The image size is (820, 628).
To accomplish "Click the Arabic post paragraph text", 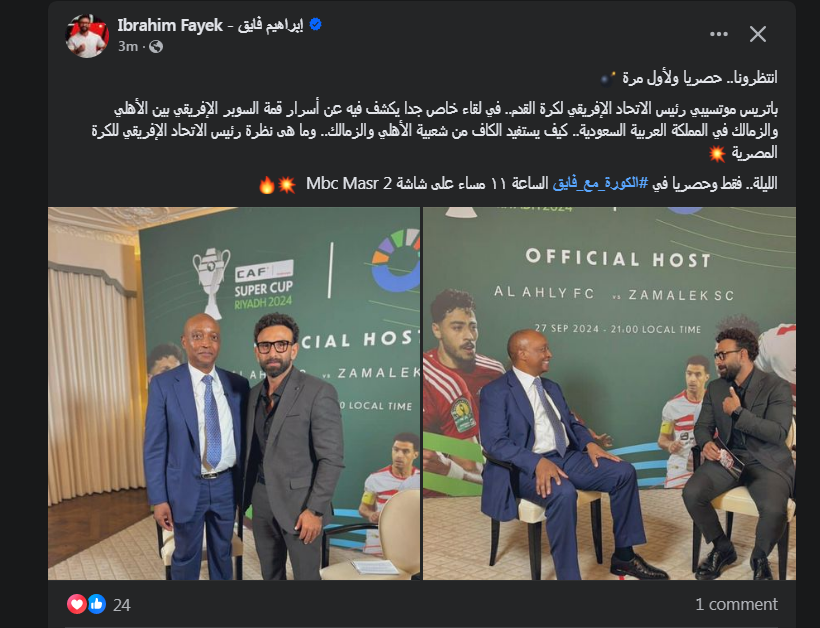I will (x=435, y=131).
